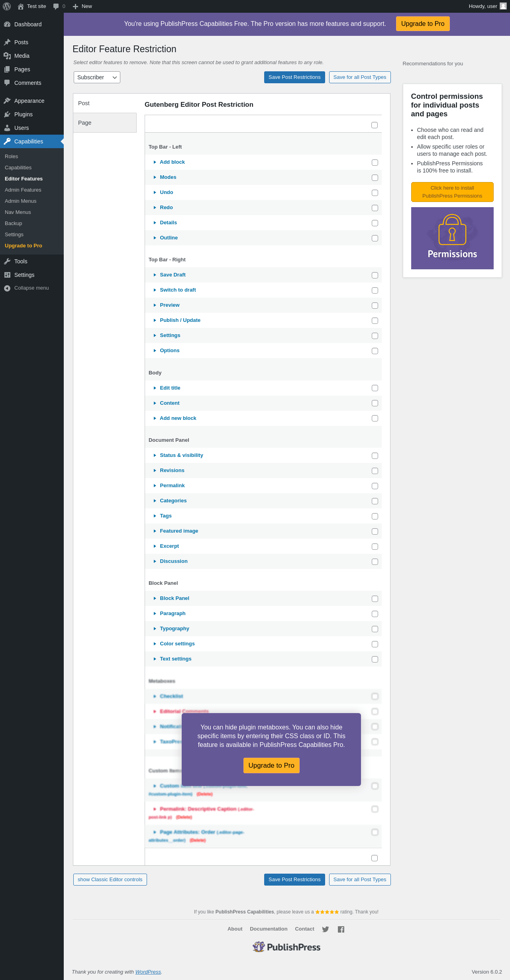The width and height of the screenshot is (510, 980).
Task: Click the Permissions padlock banner image
Action: click(452, 238)
